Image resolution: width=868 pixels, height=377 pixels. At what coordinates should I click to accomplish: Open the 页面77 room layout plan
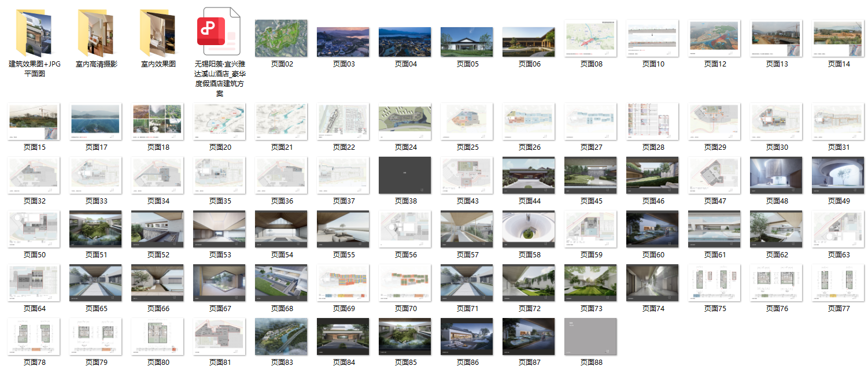838,282
